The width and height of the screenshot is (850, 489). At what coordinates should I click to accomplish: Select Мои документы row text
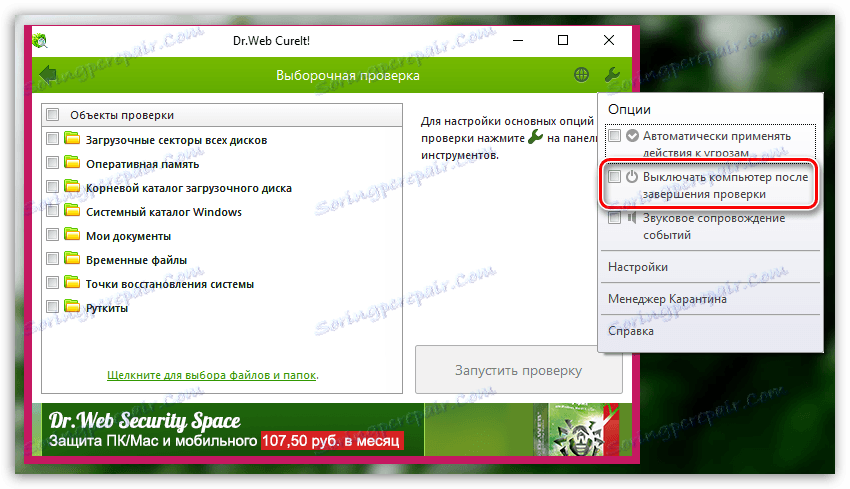[x=128, y=236]
